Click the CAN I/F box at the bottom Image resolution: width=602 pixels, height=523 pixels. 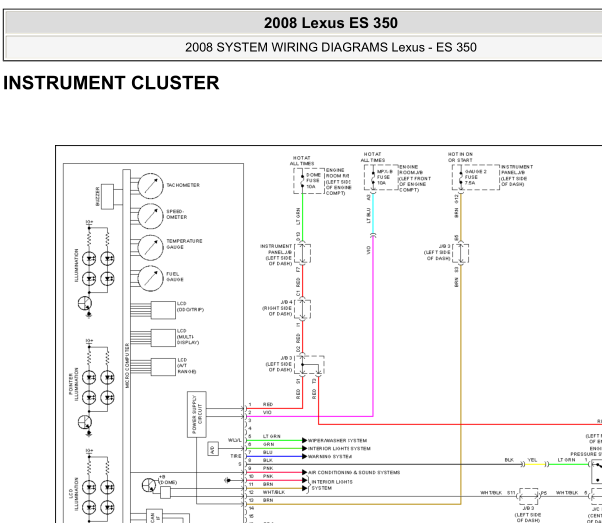coord(154,516)
